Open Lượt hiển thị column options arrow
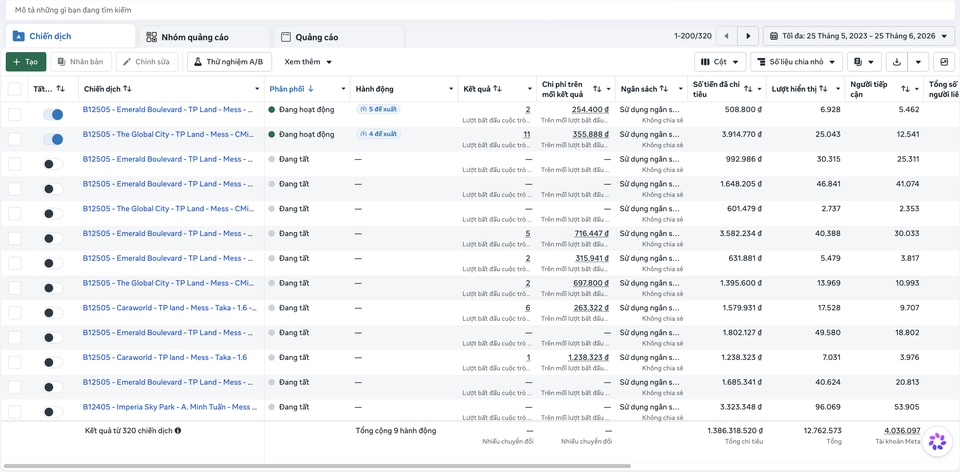The height and width of the screenshot is (472, 960). pyautogui.click(x=838, y=89)
